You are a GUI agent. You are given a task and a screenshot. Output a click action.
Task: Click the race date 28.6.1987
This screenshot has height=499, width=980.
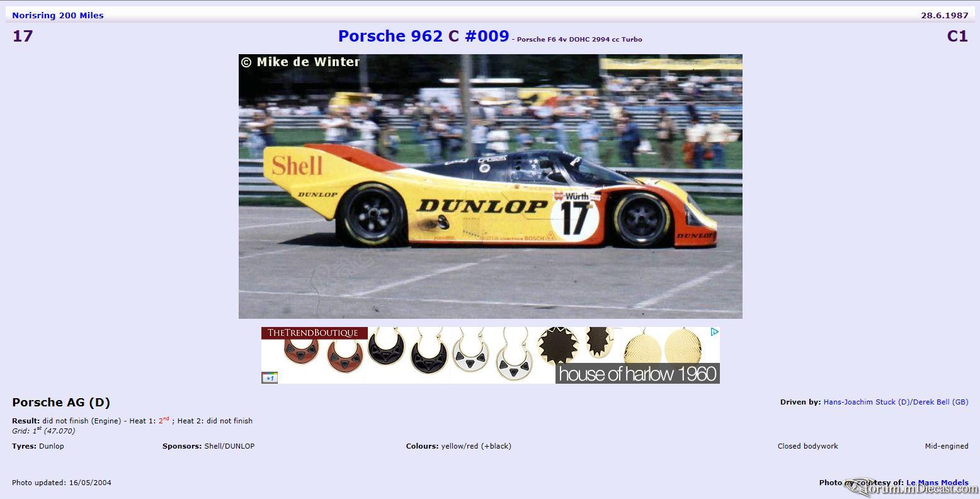tap(945, 15)
